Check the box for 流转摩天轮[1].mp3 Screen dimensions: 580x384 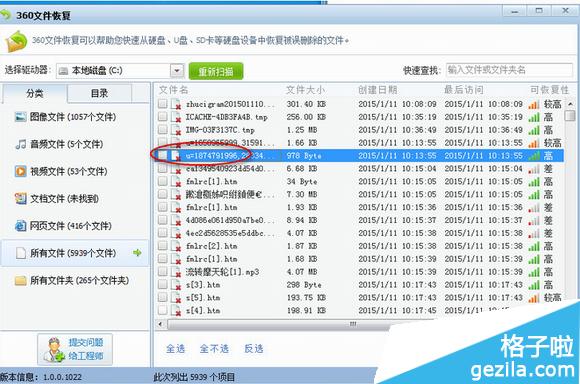coord(162,272)
